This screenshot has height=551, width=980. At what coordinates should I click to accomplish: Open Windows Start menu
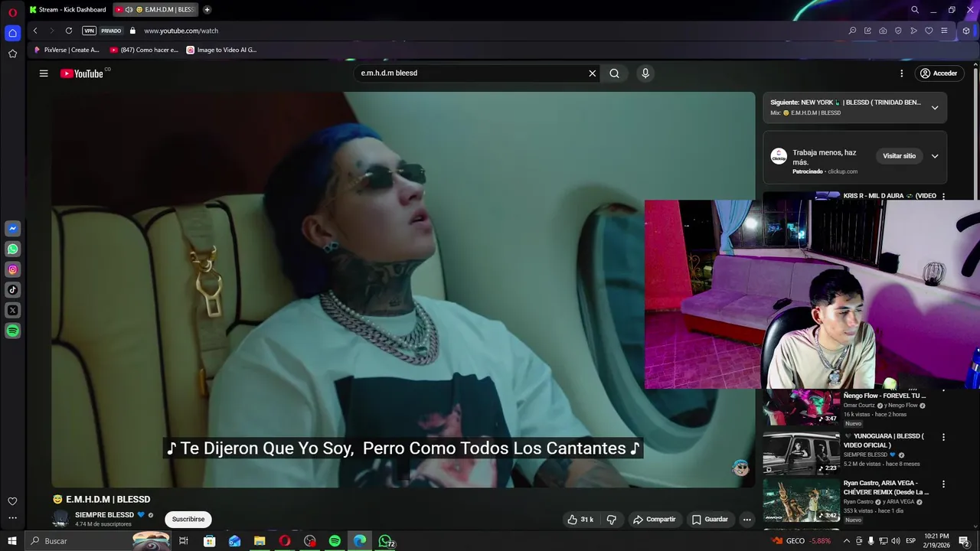coord(12,541)
